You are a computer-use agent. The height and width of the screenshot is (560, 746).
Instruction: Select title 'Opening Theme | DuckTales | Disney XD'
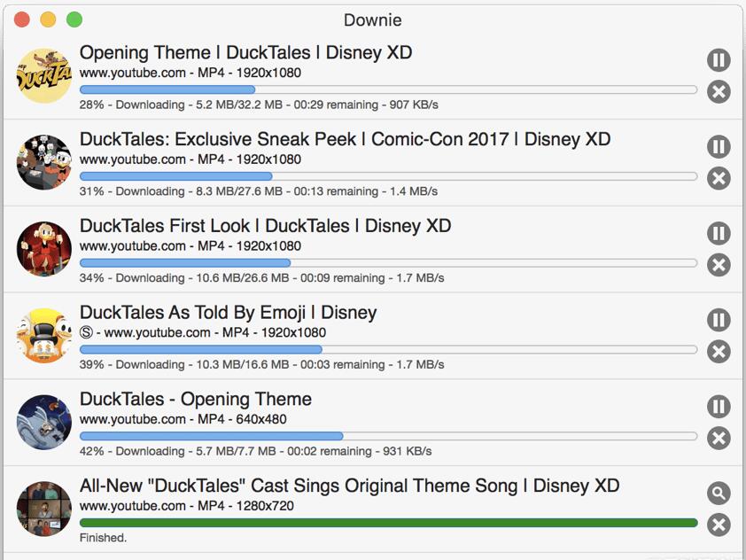coord(246,52)
